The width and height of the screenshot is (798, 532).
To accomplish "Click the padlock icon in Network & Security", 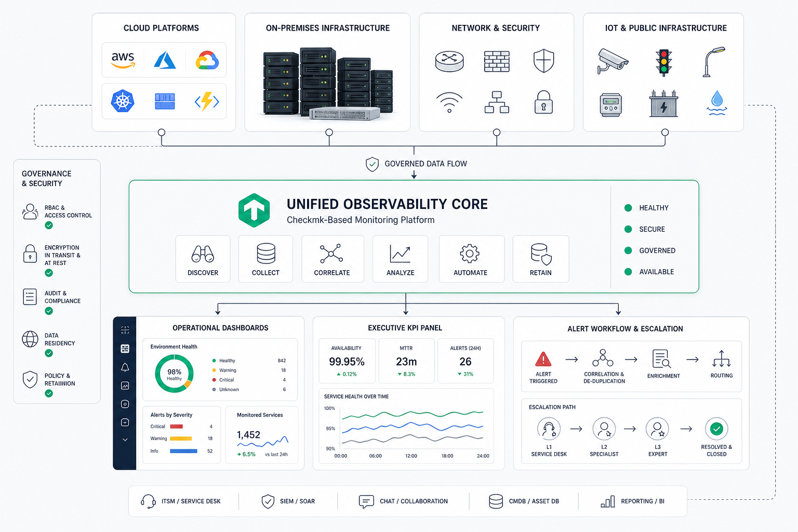I will [x=543, y=102].
